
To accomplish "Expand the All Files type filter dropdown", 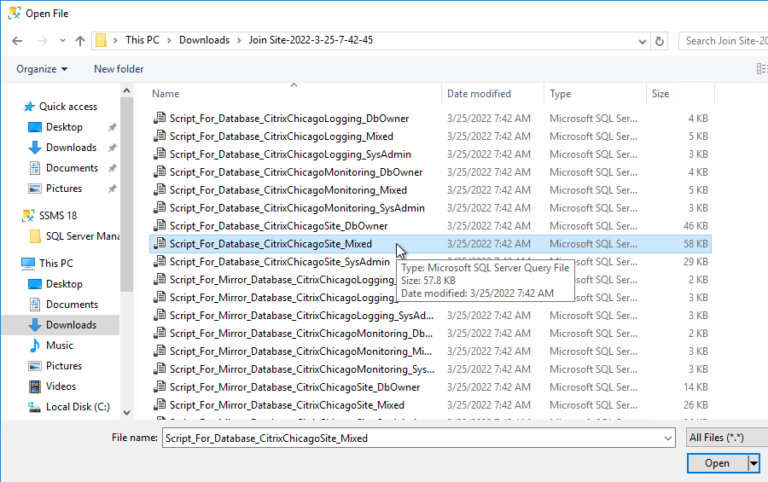I will pos(724,438).
